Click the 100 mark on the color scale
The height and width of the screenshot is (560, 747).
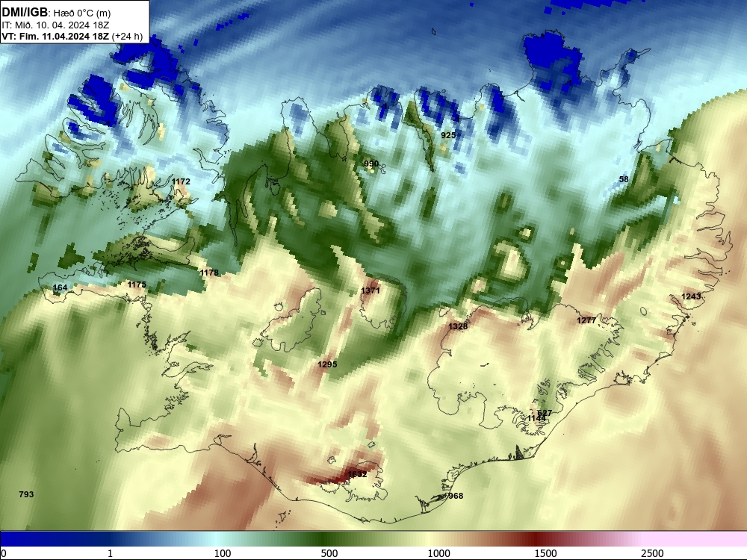pyautogui.click(x=223, y=553)
